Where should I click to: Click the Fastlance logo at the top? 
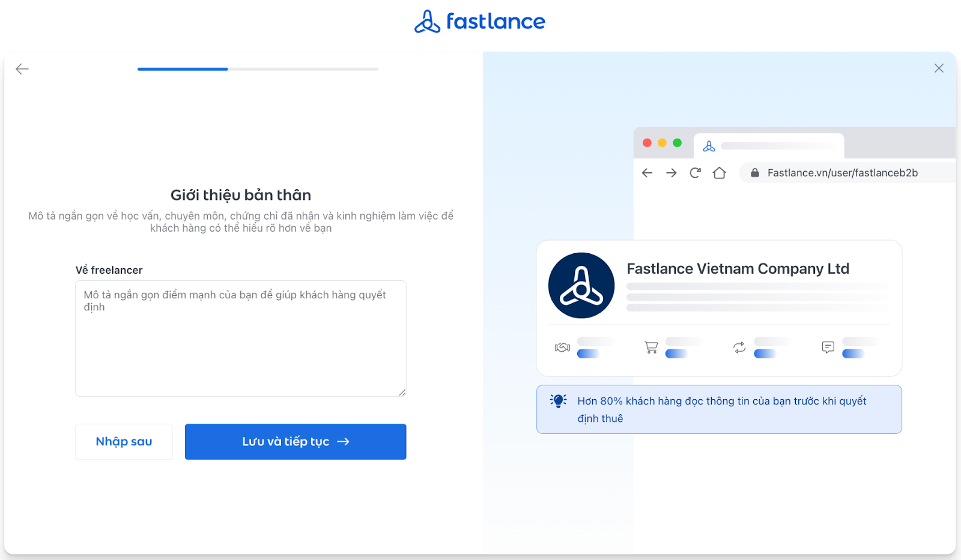(479, 22)
